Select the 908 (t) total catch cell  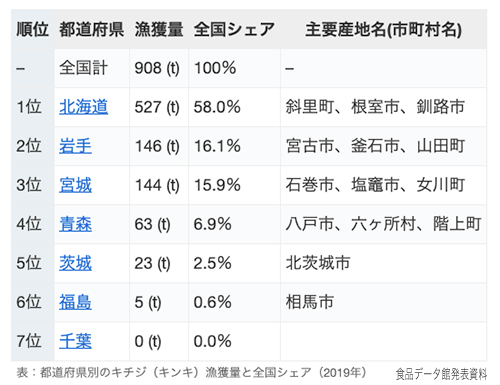point(159,68)
